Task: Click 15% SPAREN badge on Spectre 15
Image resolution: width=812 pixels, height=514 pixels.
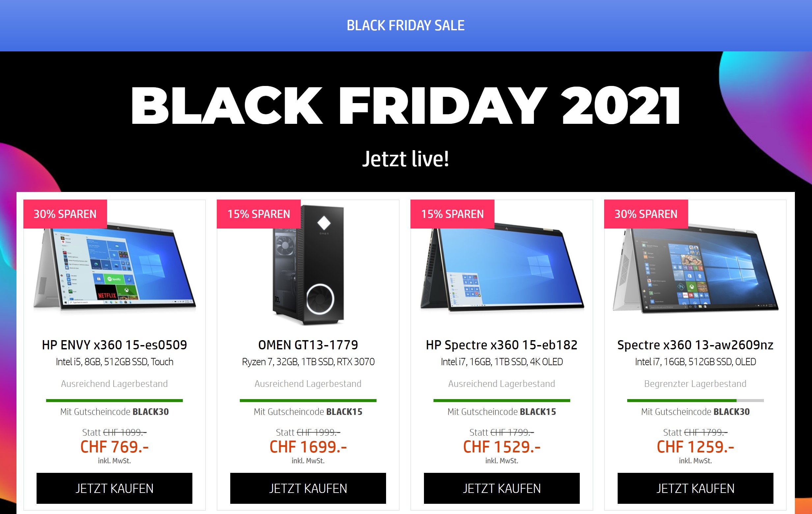Action: [452, 214]
